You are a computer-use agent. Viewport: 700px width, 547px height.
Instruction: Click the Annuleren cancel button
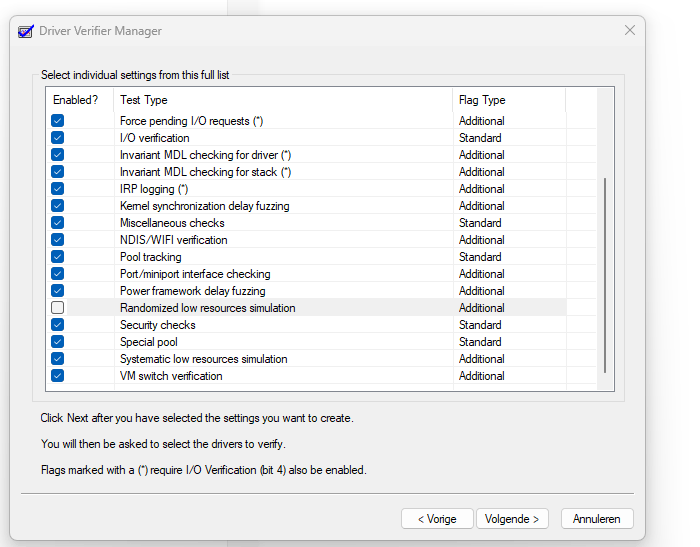tap(597, 519)
